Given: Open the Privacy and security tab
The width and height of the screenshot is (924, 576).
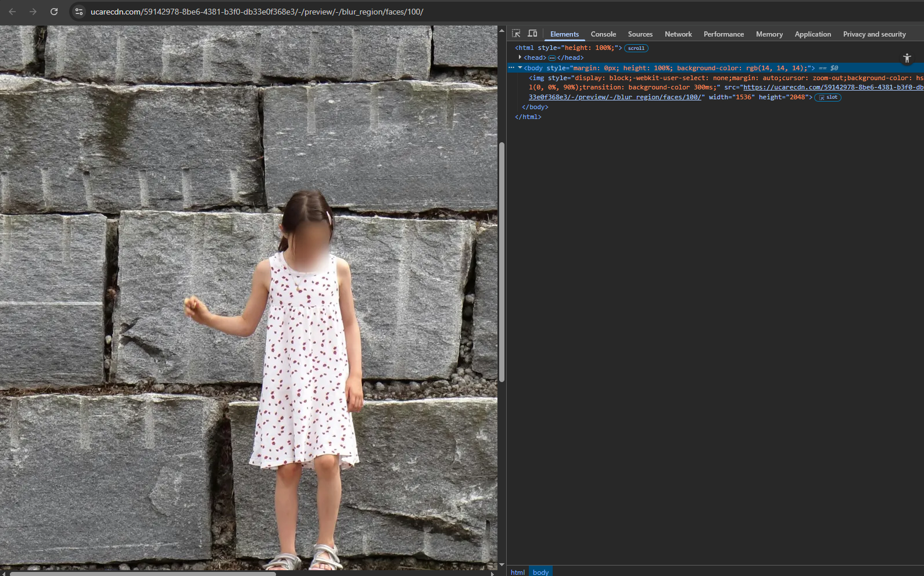Looking at the screenshot, I should (x=874, y=34).
